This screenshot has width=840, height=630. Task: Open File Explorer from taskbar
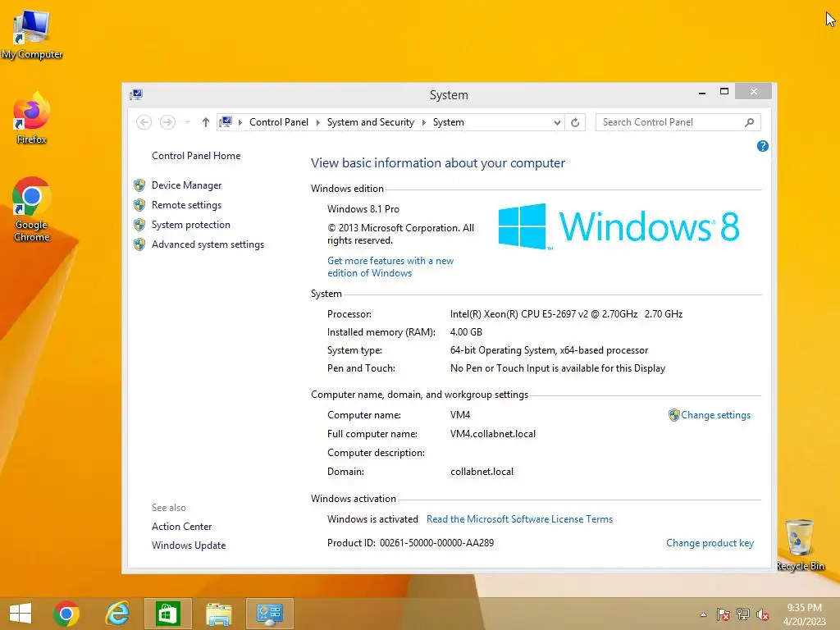pos(218,614)
